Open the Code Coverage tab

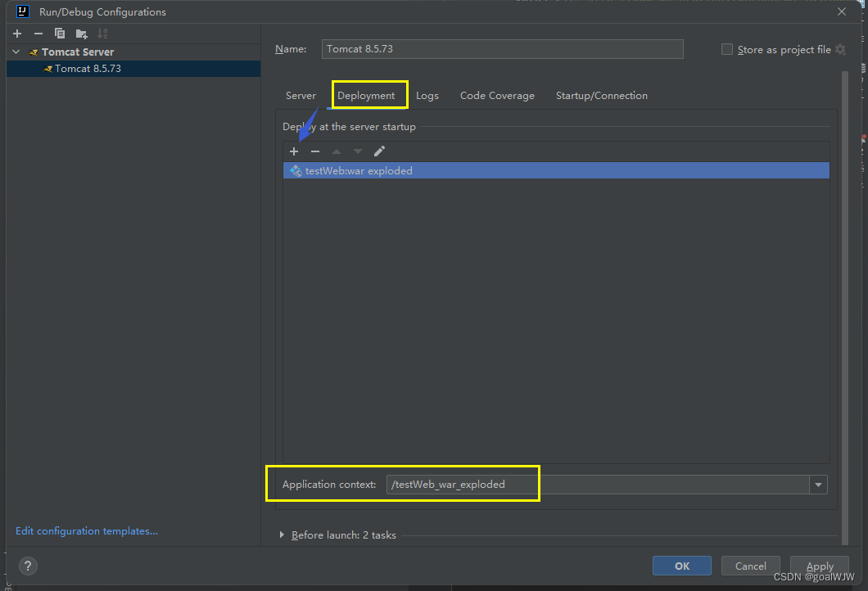coord(497,96)
